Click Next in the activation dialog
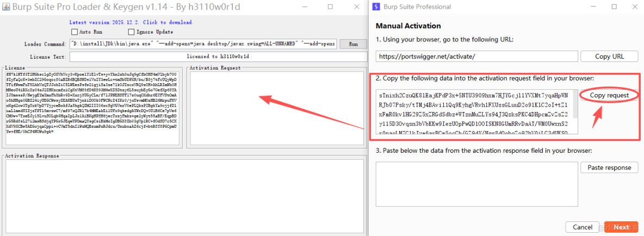Image resolution: width=644 pixels, height=236 pixels. 621,227
